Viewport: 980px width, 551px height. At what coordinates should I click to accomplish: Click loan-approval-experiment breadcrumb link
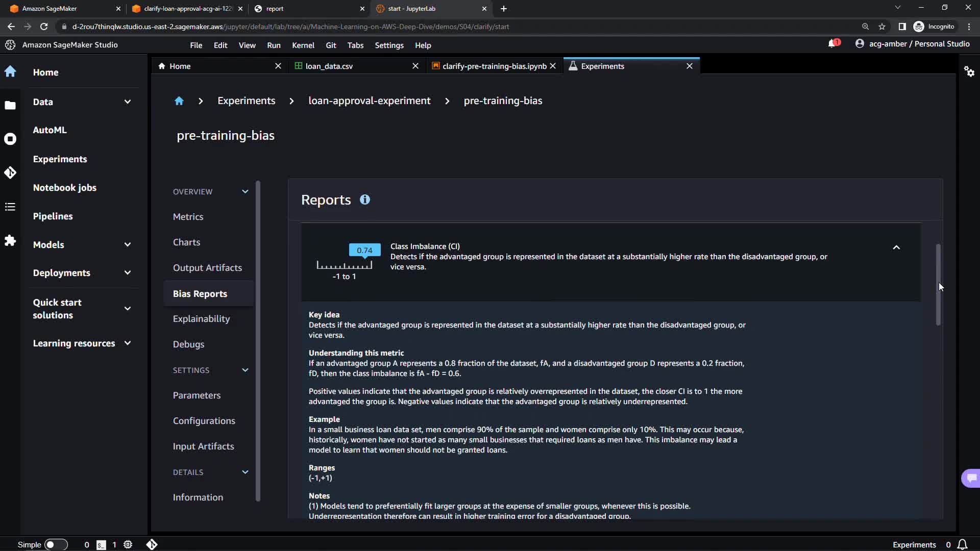point(369,101)
